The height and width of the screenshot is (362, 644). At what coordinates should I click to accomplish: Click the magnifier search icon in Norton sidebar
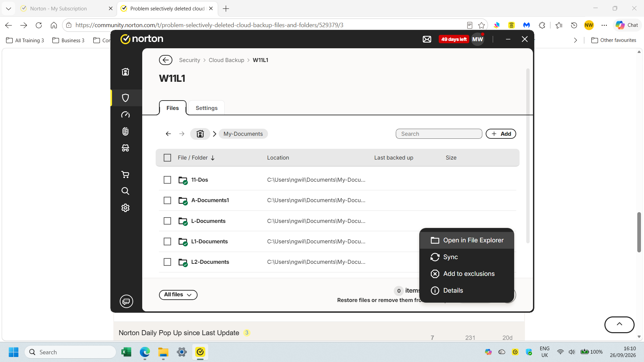tap(125, 191)
